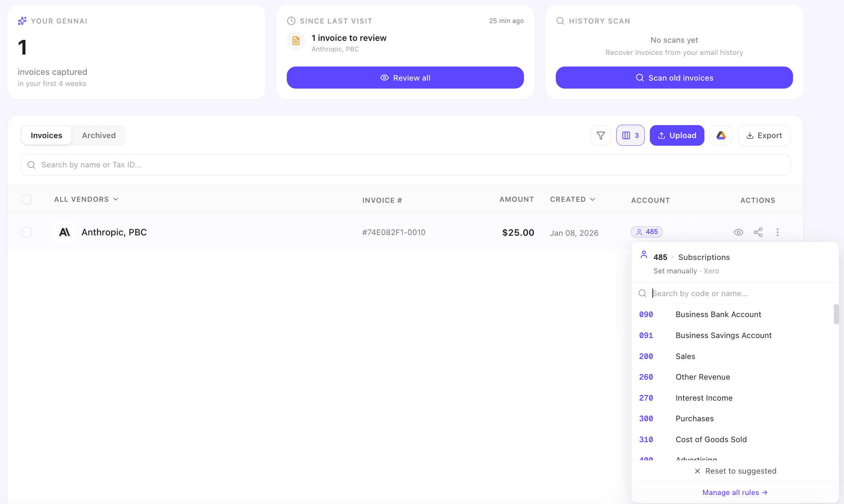Click the account list scrollbar
Image resolution: width=844 pixels, height=504 pixels.
click(836, 314)
